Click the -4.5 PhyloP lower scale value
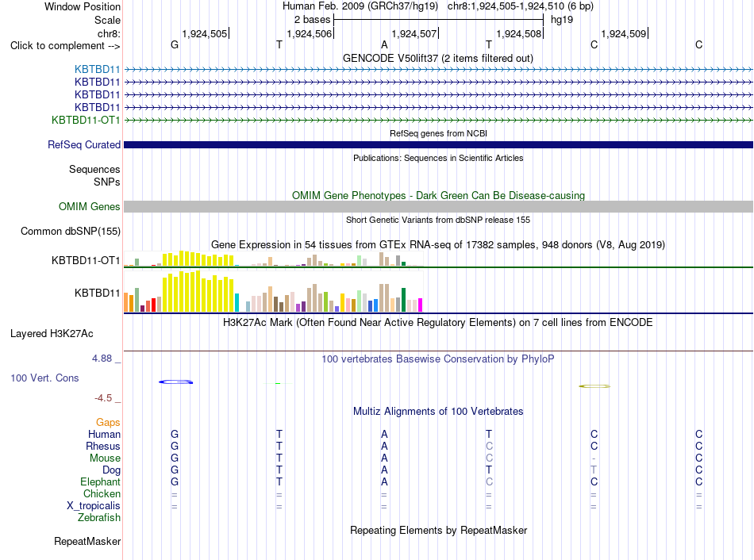Viewport: 754px width, 560px height. (x=103, y=398)
